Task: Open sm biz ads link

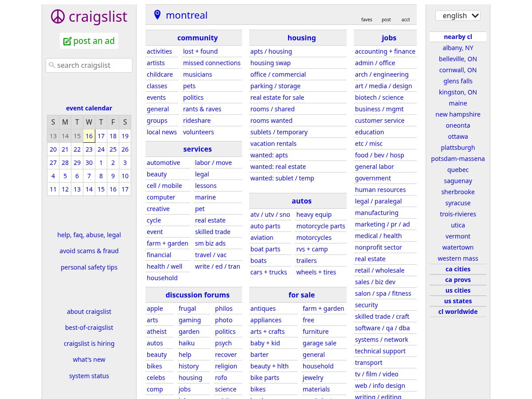Action: click(210, 243)
